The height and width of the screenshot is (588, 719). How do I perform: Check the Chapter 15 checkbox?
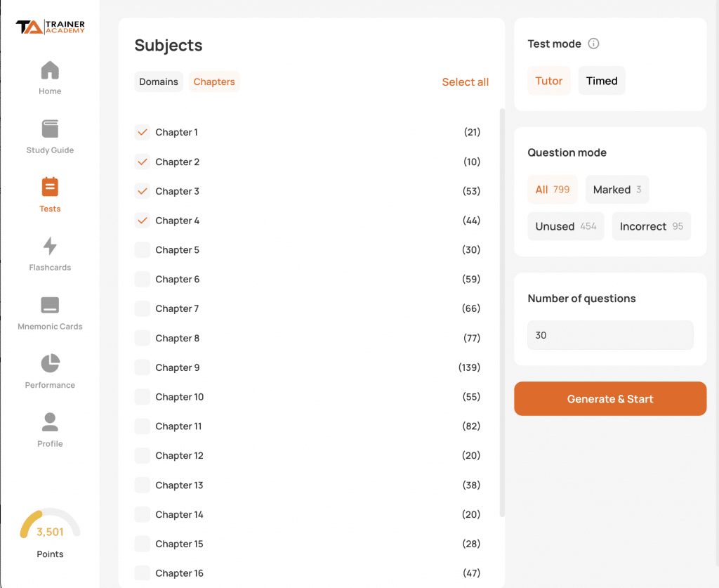click(x=143, y=544)
